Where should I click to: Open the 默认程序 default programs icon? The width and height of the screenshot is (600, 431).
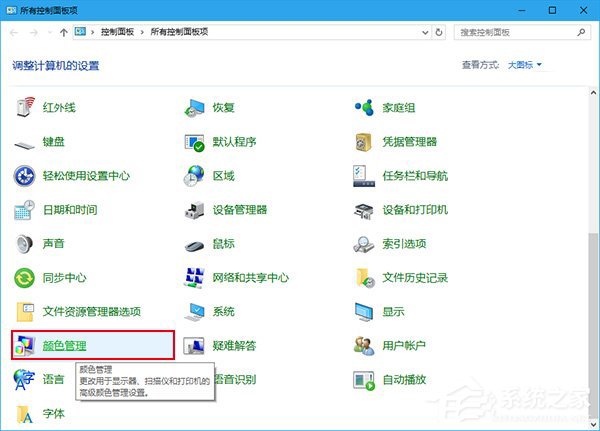[194, 142]
